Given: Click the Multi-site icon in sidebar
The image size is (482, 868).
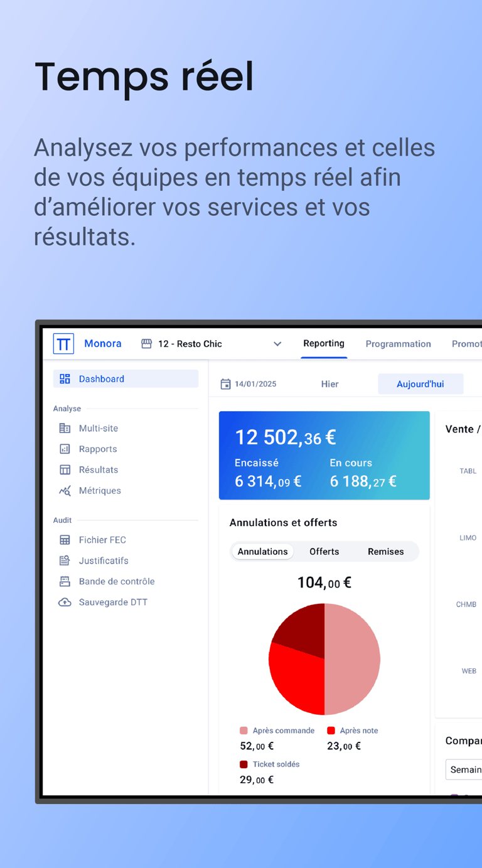Looking at the screenshot, I should [x=65, y=428].
